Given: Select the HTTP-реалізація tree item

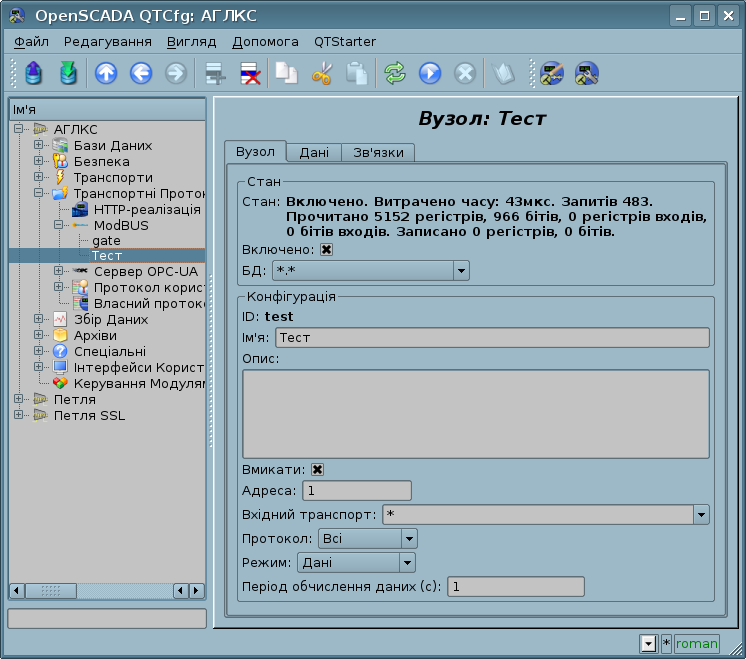Looking at the screenshot, I should tap(147, 209).
